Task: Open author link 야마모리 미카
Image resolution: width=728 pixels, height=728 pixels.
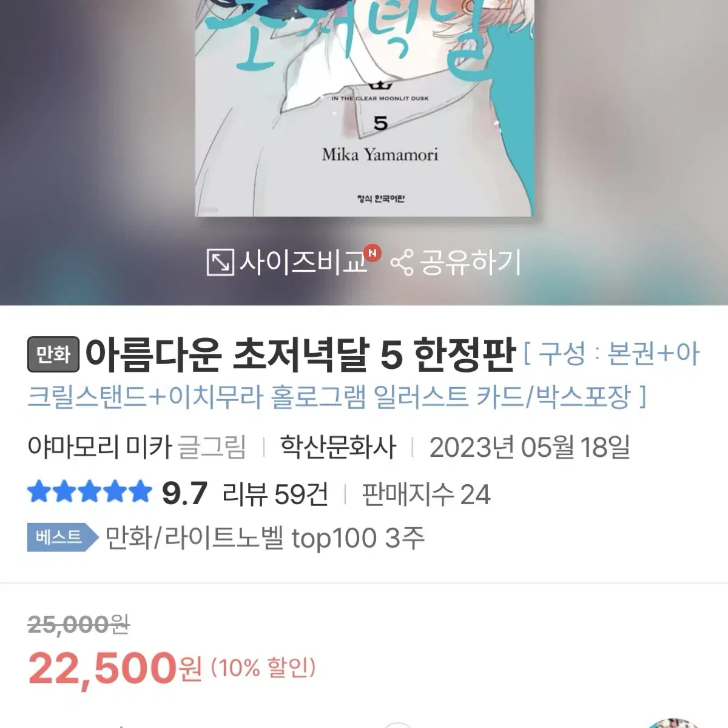Action: coord(100,448)
